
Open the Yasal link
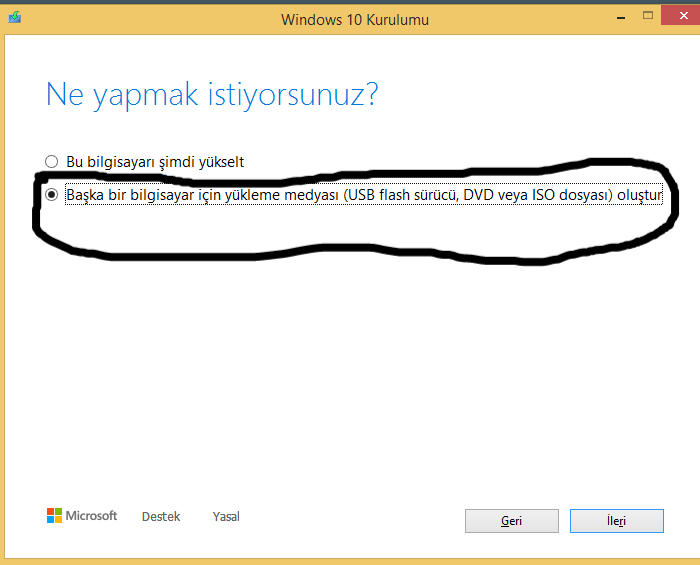point(226,516)
